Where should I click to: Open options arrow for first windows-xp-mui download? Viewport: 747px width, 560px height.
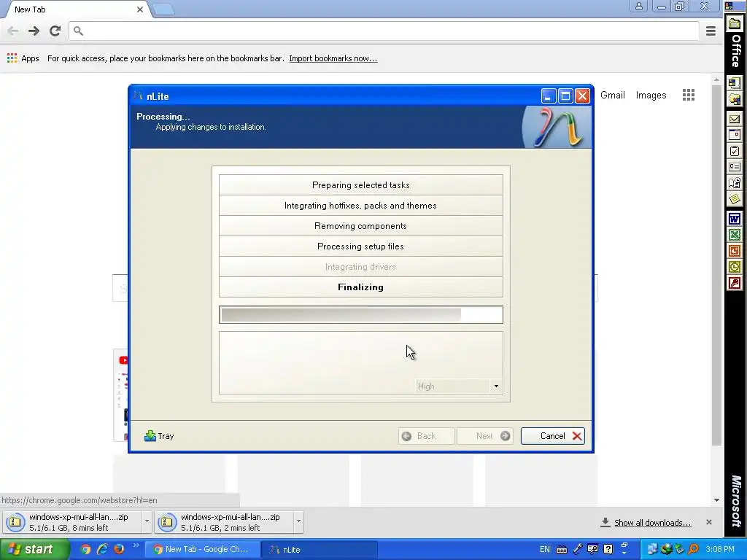[147, 521]
